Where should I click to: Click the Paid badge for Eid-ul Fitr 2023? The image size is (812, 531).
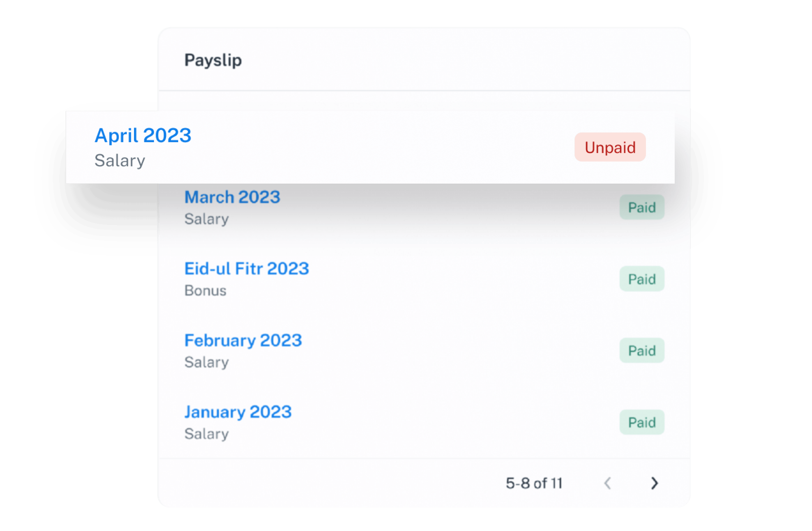point(642,279)
